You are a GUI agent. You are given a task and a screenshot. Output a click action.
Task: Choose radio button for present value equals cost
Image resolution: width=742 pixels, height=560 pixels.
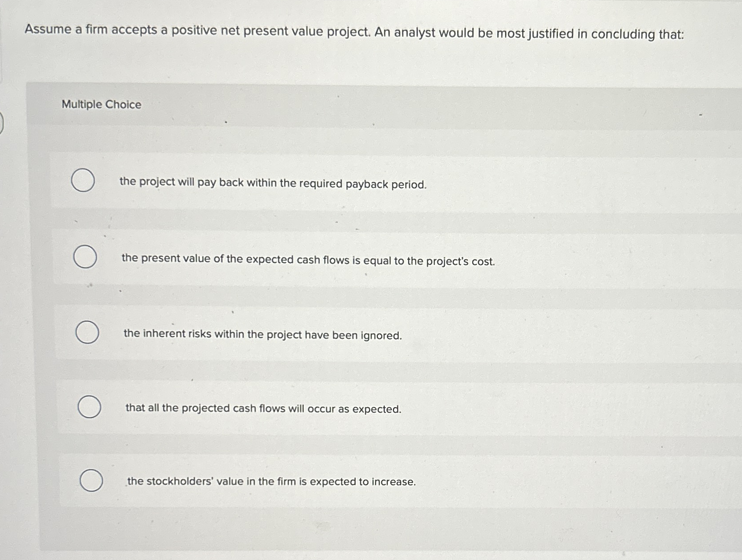(x=85, y=257)
